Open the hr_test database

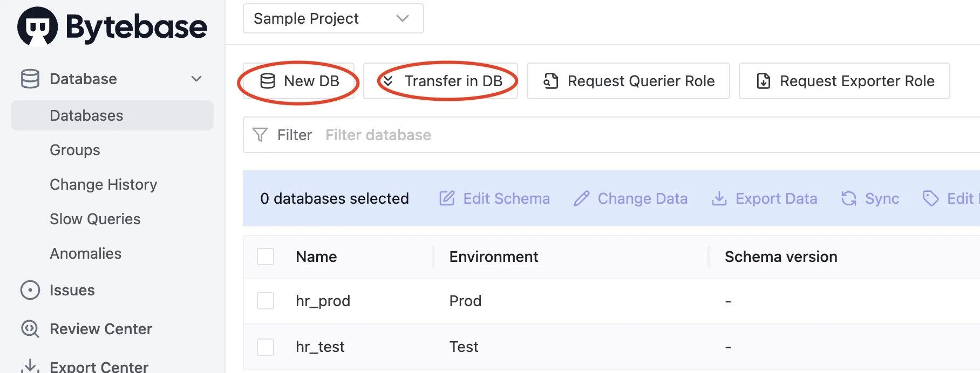click(320, 347)
